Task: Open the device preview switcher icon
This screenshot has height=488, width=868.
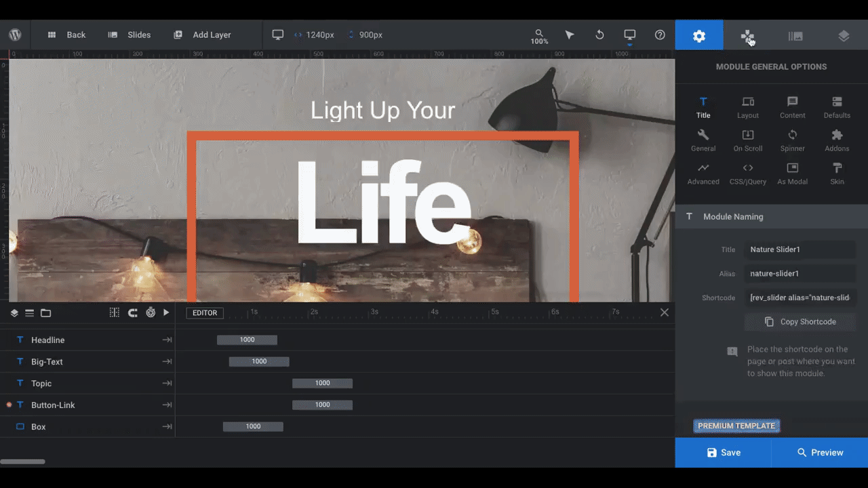Action: point(630,35)
